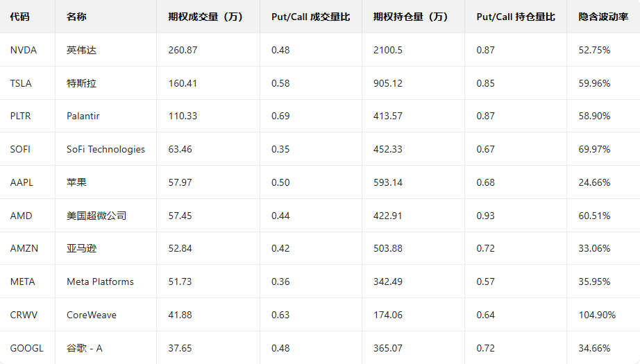Click the Put/Call 持仓量比 header
Screen dimensions: 640x364
(516, 17)
